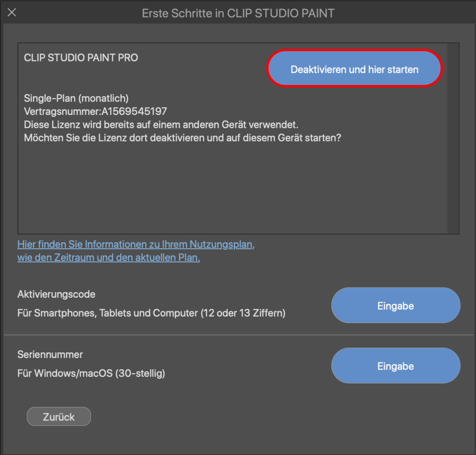Click the dialog title 'Erste Schritte in CLIP STUDIO PAINT'

(x=238, y=13)
